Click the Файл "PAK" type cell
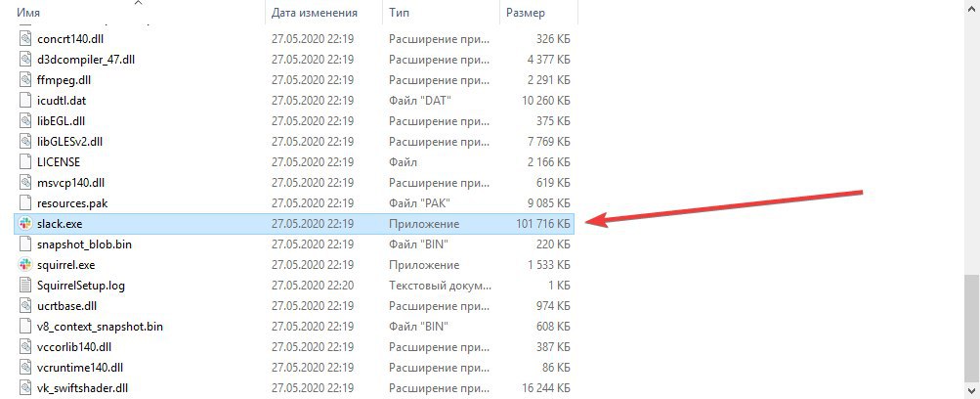 (x=419, y=203)
